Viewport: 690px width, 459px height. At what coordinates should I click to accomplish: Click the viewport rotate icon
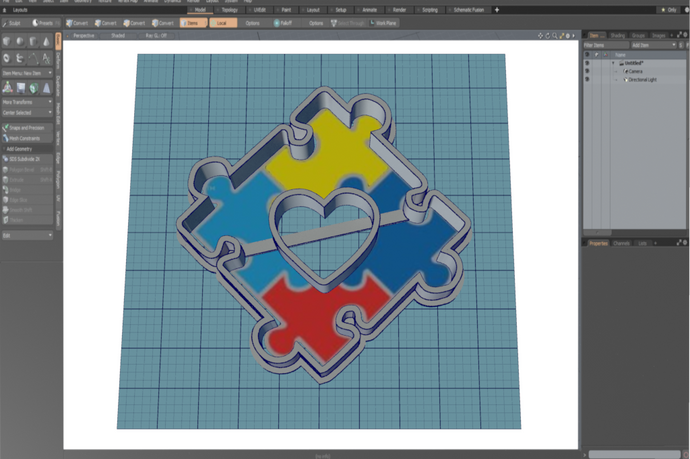(x=548, y=36)
